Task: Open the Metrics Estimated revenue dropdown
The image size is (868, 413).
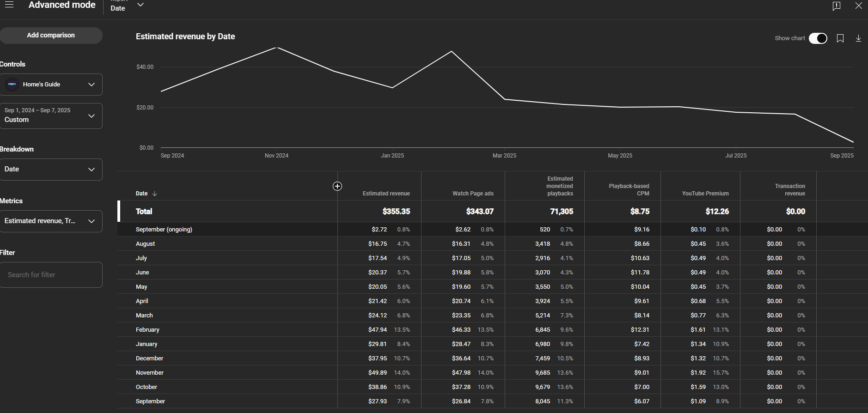Action: click(x=51, y=221)
